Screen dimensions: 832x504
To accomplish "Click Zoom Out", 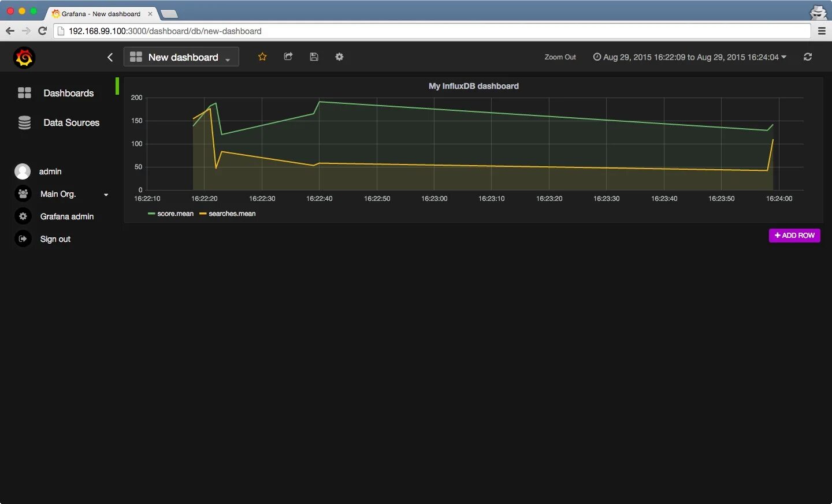I will pos(560,57).
